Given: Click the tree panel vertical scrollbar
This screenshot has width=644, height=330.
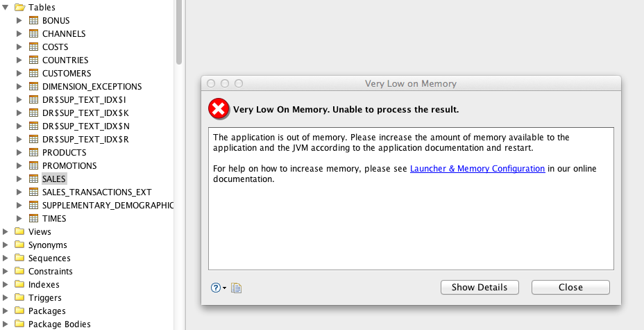Looking at the screenshot, I should (x=179, y=35).
